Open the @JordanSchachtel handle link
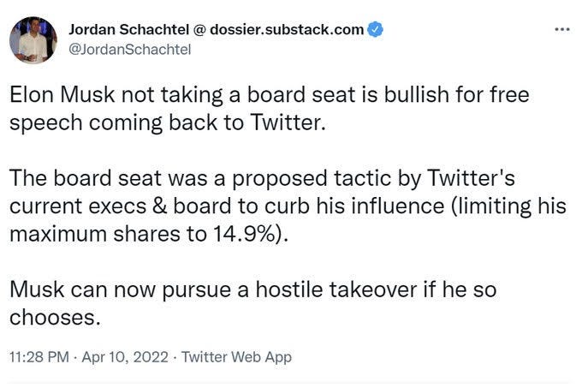The image size is (588, 388). (130, 49)
